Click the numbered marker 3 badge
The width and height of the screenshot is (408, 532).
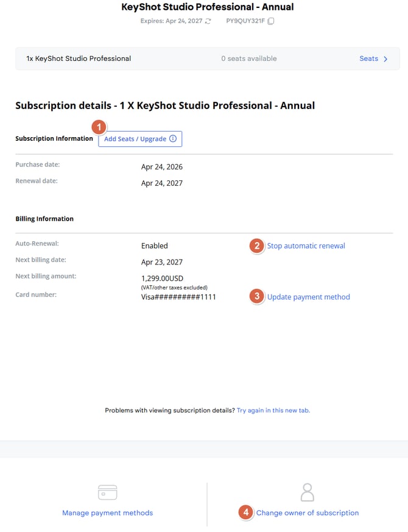[x=257, y=297]
